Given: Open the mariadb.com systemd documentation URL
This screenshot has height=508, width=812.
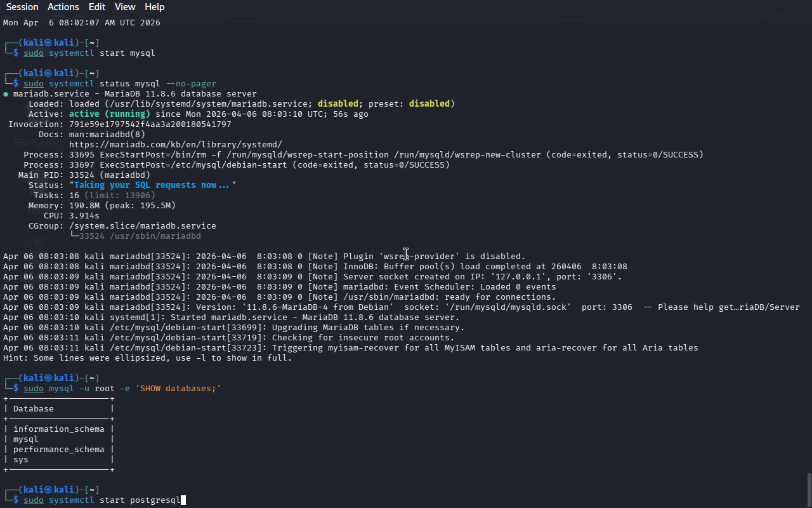Looking at the screenshot, I should point(175,145).
